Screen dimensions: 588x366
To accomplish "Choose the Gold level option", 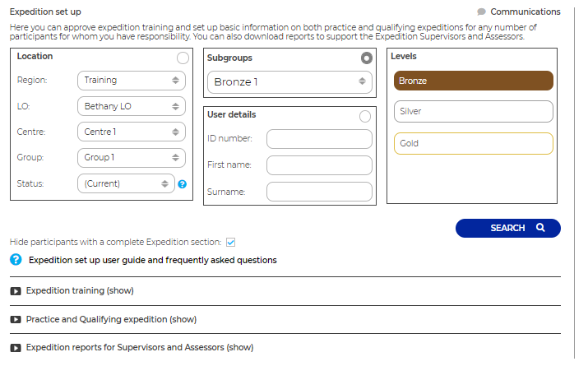I will click(473, 143).
